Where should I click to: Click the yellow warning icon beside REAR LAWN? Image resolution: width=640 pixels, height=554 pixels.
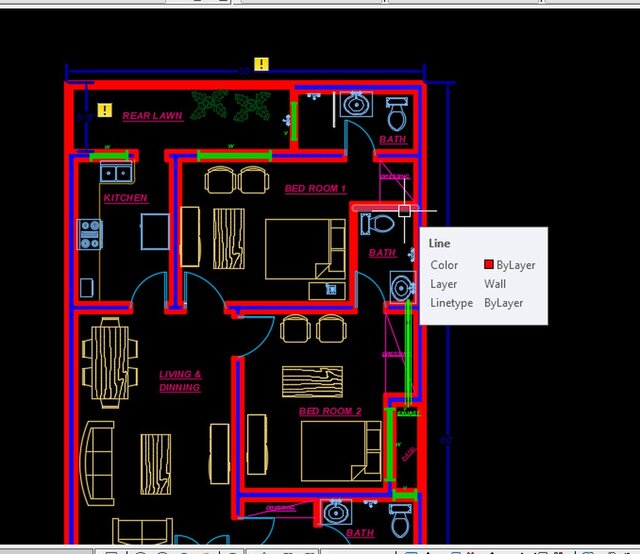105,110
